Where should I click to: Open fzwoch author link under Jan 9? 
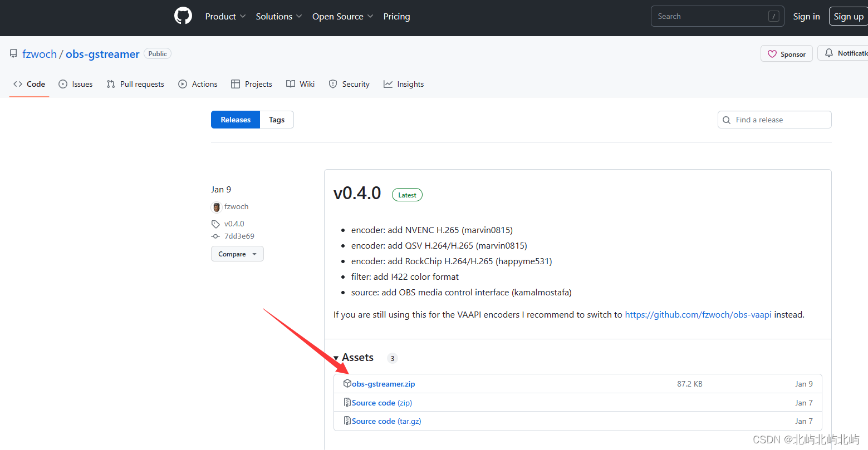(x=237, y=206)
